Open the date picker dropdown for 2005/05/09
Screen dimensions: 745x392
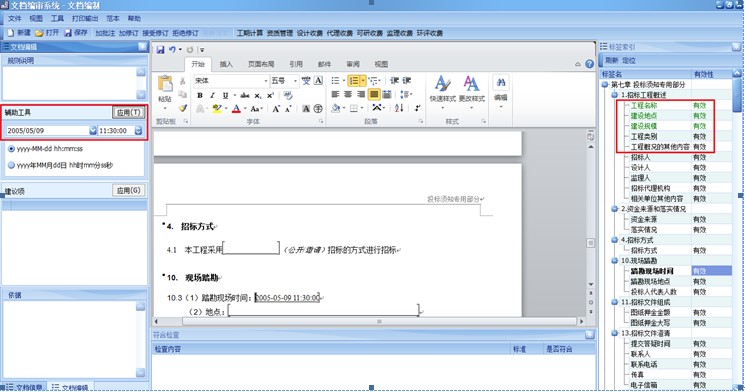point(93,130)
